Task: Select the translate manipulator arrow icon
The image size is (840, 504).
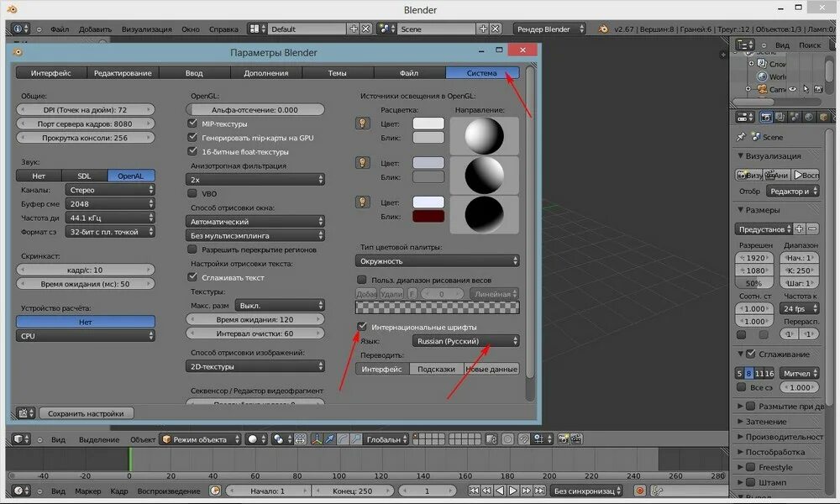Action: coord(329,439)
